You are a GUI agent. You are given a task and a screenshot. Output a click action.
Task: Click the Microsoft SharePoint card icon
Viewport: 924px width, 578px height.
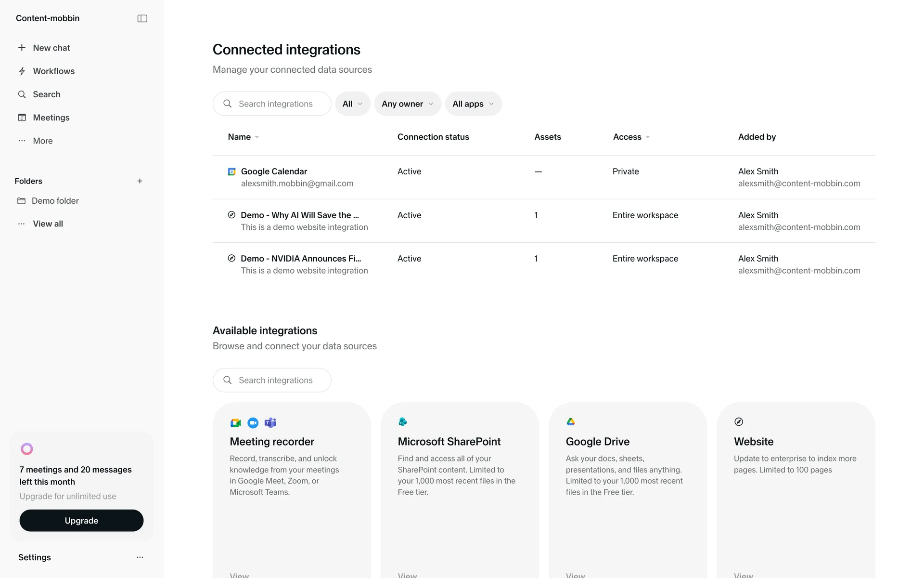403,422
